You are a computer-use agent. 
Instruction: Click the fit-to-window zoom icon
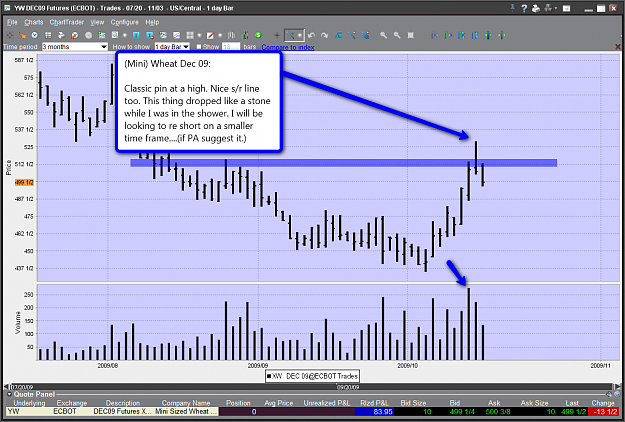[411, 35]
